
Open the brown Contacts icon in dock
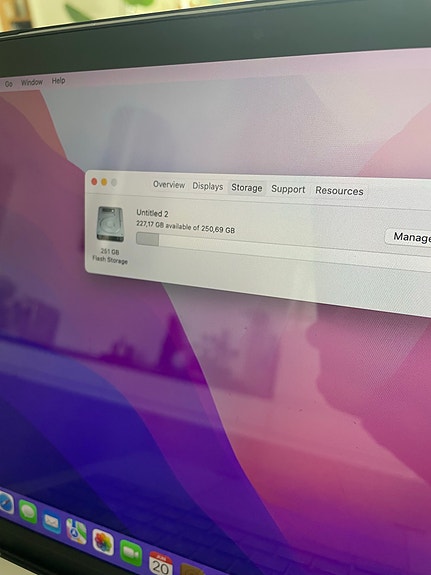click(191, 570)
